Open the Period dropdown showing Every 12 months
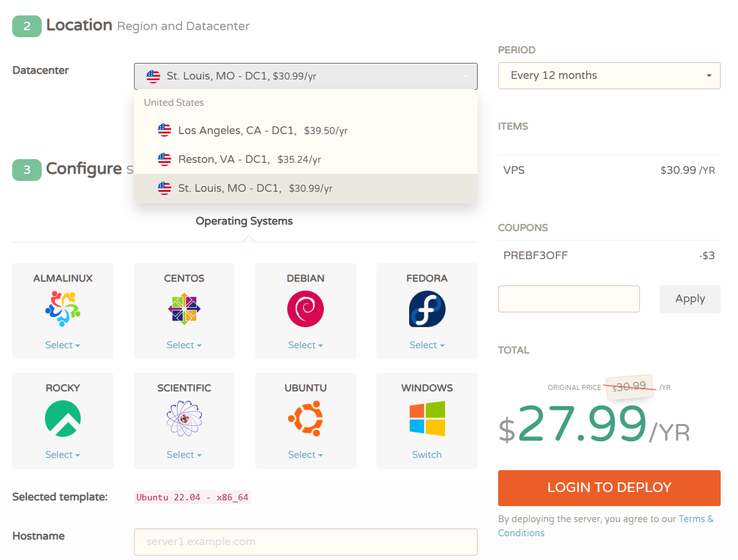738x560 pixels. coord(608,75)
